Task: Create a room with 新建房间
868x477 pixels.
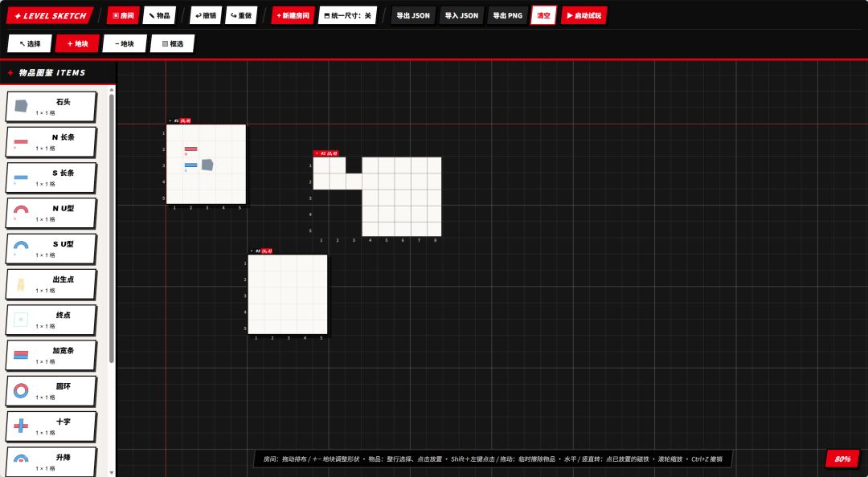Action: coord(293,15)
